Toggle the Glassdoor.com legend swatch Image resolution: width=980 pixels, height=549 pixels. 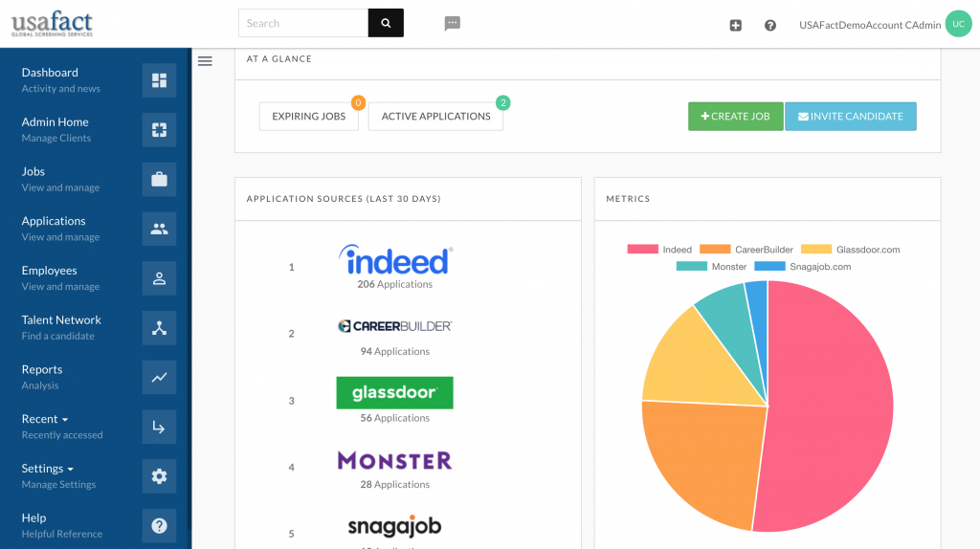click(x=816, y=250)
